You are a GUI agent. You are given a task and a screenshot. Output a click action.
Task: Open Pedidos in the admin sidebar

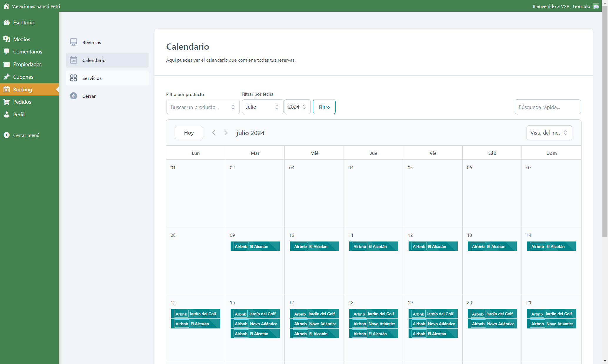pyautogui.click(x=29, y=102)
